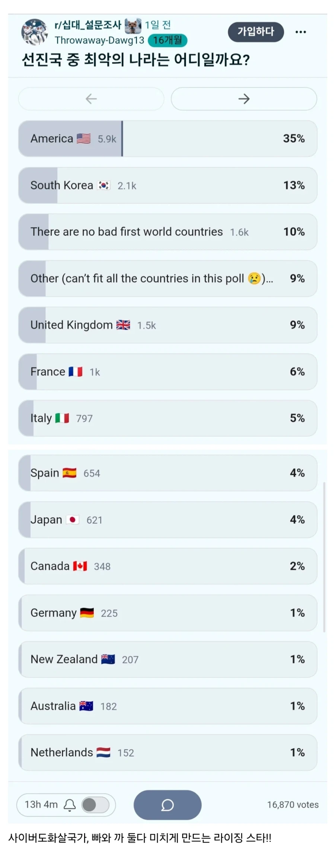
Task: Click the 가입하다 join button
Action: (256, 32)
